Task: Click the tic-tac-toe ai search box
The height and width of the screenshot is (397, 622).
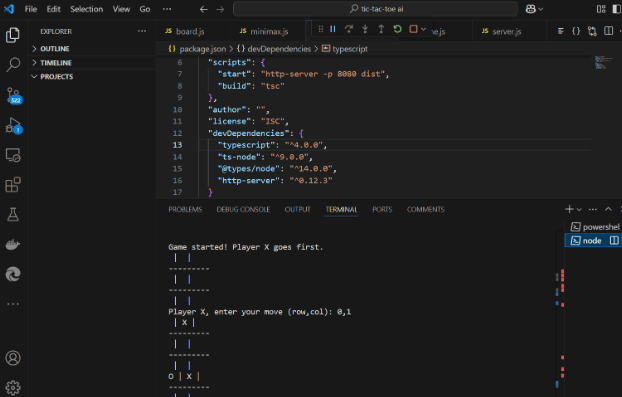Action: tap(375, 9)
